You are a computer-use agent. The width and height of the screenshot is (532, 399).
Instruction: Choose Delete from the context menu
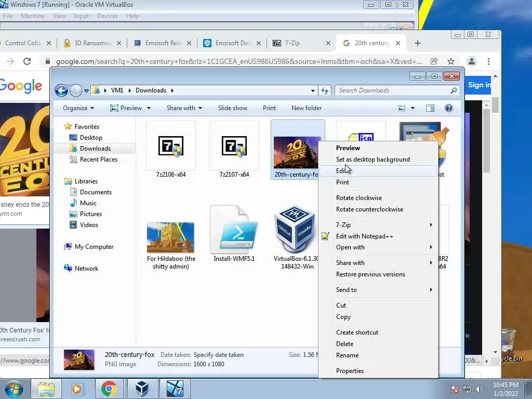378,344
